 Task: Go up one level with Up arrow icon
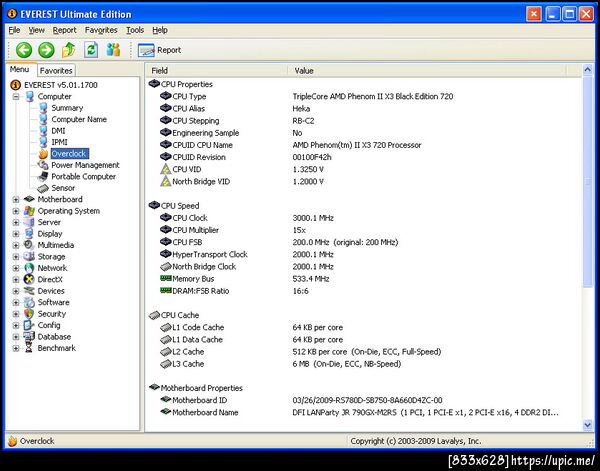tap(68, 50)
